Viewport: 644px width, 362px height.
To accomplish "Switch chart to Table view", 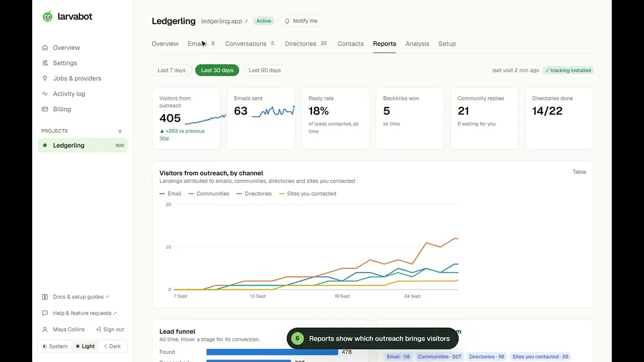I will pyautogui.click(x=579, y=172).
